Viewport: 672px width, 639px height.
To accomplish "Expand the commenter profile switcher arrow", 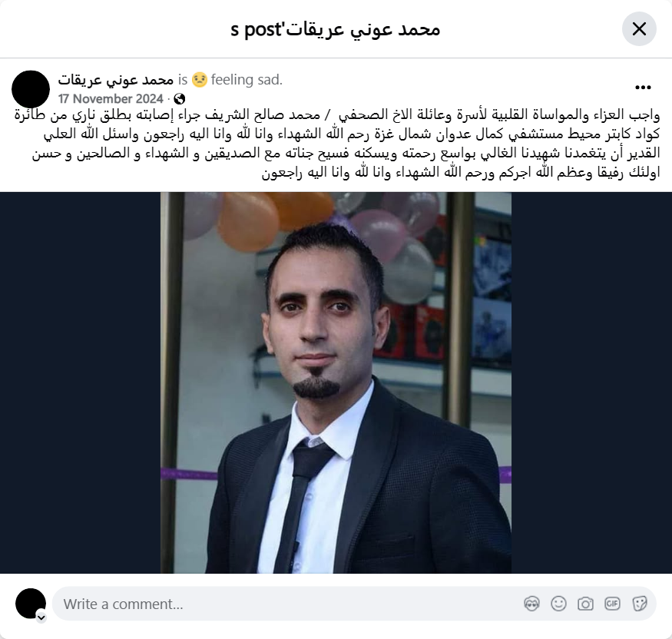I will point(41,617).
